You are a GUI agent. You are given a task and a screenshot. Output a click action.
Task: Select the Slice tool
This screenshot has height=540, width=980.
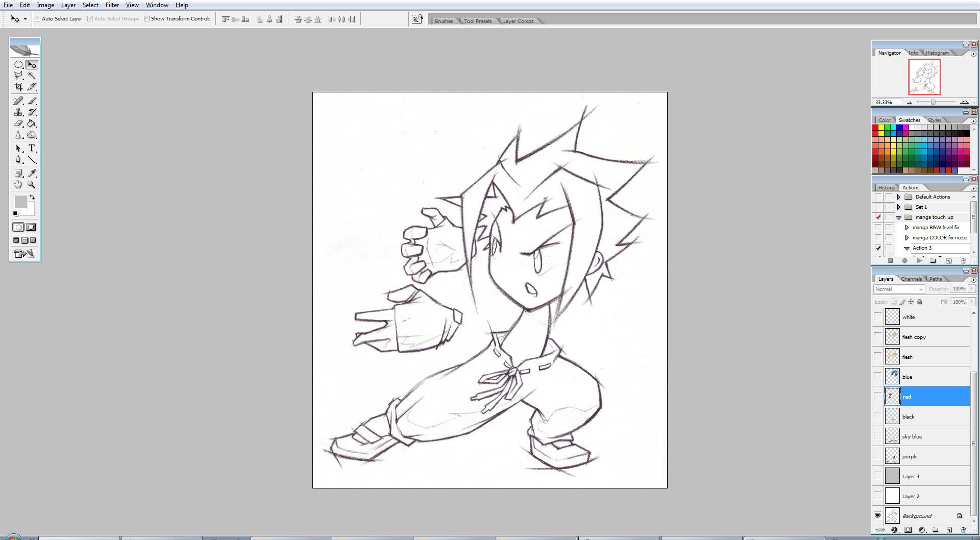point(32,87)
